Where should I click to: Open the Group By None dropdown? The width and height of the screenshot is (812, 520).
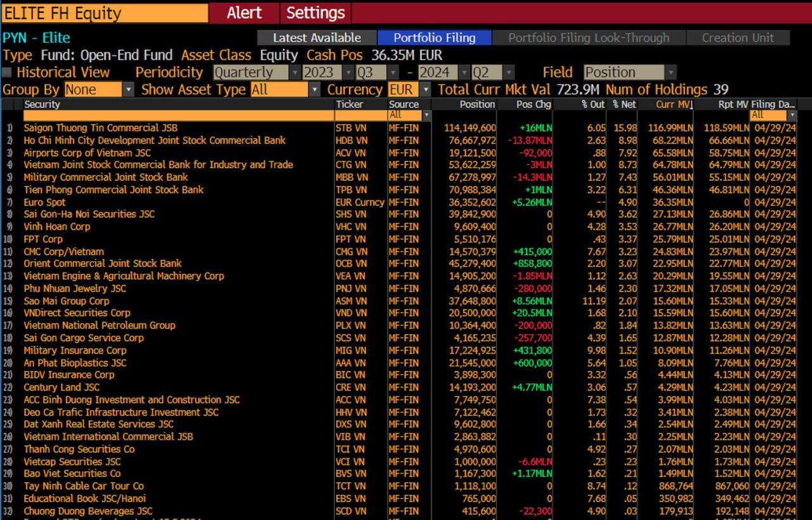tap(99, 89)
